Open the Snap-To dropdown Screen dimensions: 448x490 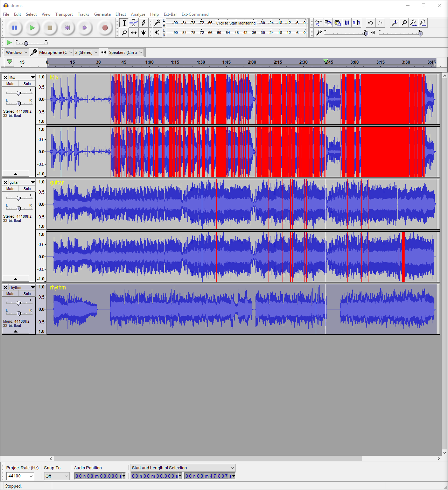[57, 476]
